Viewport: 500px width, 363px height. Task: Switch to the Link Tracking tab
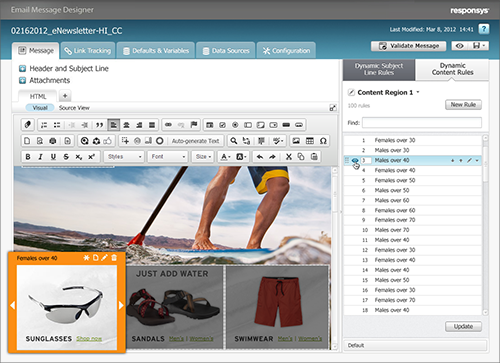(88, 51)
